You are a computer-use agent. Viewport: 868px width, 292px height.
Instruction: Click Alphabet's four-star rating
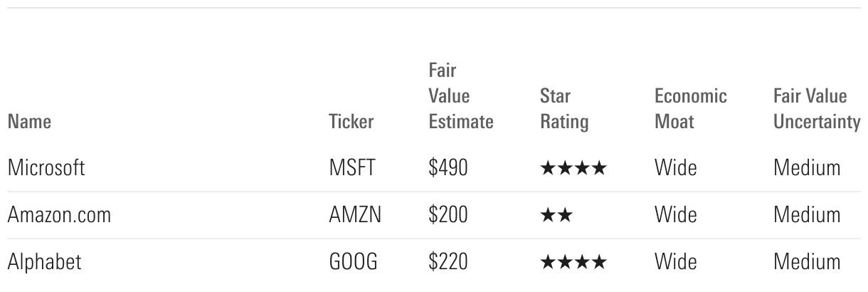(573, 263)
